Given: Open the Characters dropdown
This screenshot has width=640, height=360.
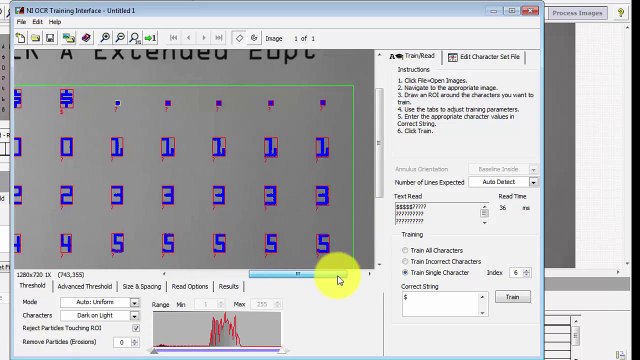Looking at the screenshot, I should tap(134, 316).
